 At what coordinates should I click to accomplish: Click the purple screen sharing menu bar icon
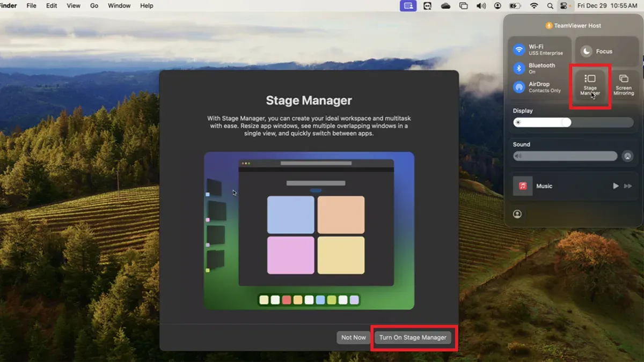click(408, 6)
